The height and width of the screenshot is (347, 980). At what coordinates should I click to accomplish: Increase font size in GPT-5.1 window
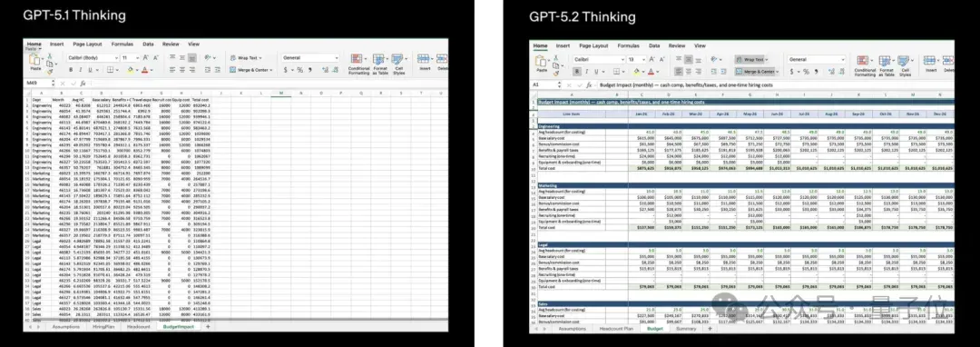point(145,57)
